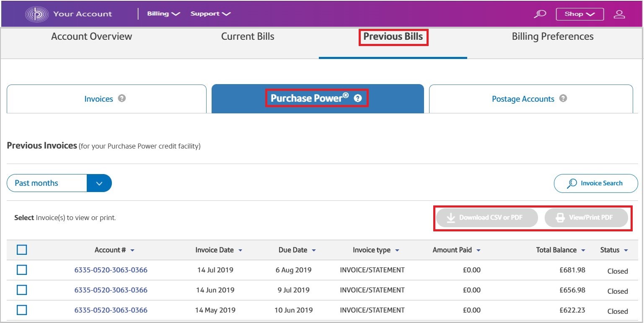Open the Past months dropdown
This screenshot has width=644, height=323.
point(59,183)
